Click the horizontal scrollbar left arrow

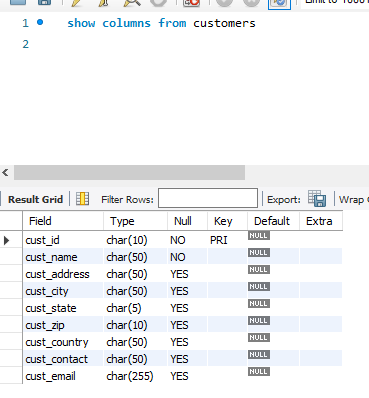click(x=5, y=173)
